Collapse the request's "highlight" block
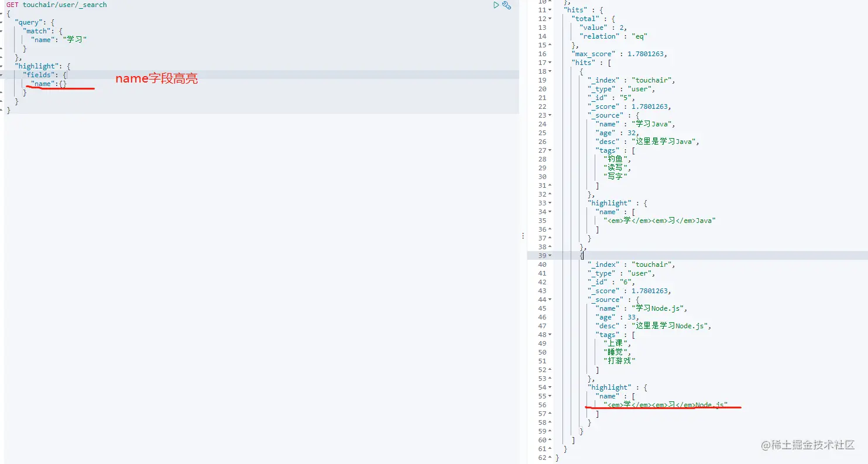 click(x=2, y=66)
